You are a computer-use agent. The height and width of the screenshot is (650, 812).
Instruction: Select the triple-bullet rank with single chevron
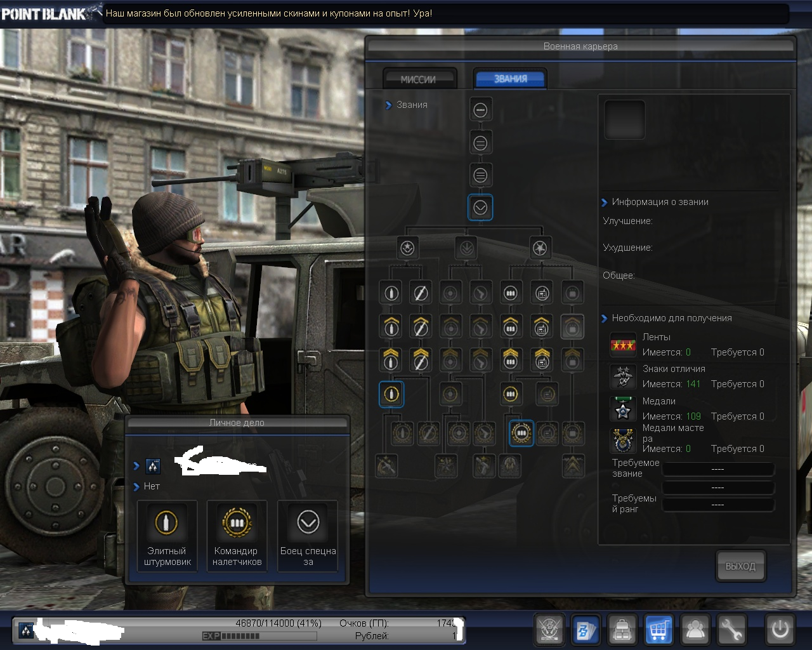510,326
